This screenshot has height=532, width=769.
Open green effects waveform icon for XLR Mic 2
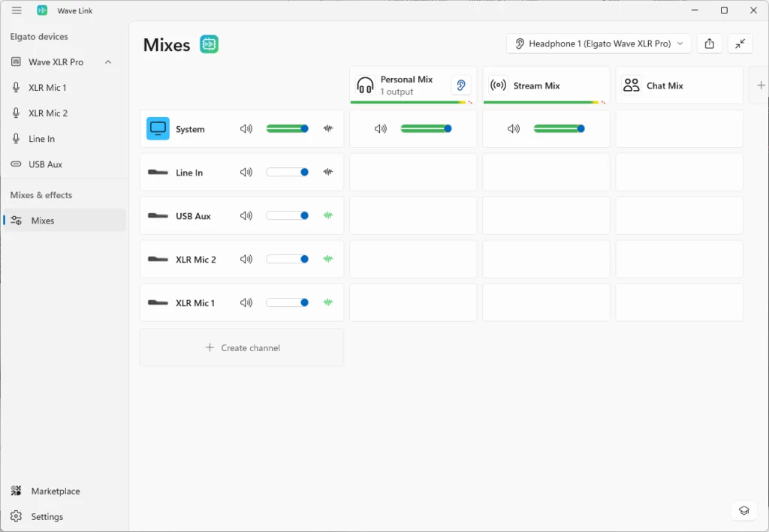point(328,259)
